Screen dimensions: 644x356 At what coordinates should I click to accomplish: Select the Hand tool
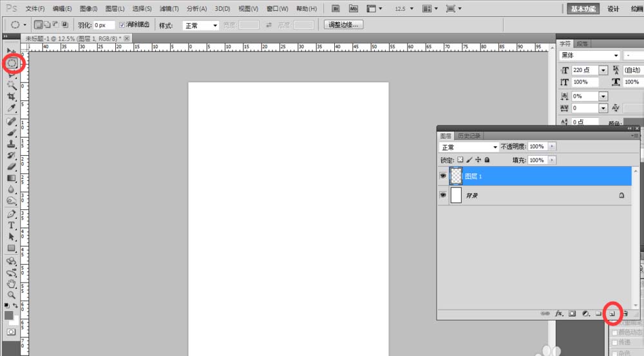[x=12, y=284]
